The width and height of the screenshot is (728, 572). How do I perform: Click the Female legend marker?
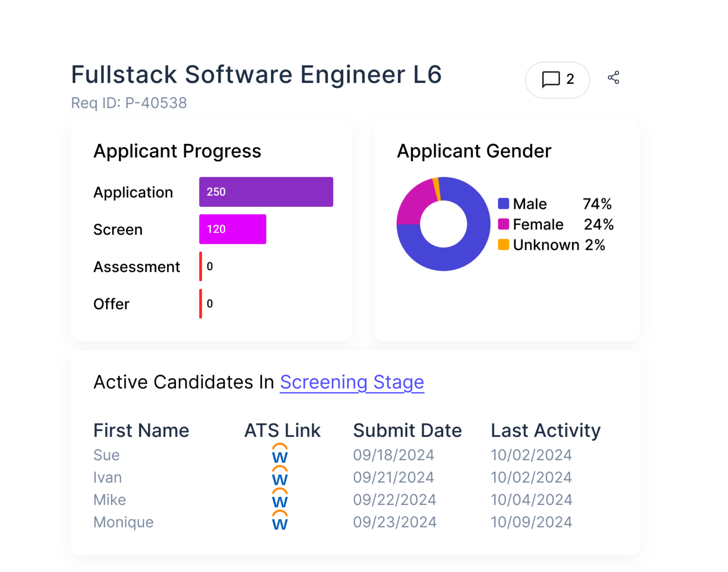503,225
